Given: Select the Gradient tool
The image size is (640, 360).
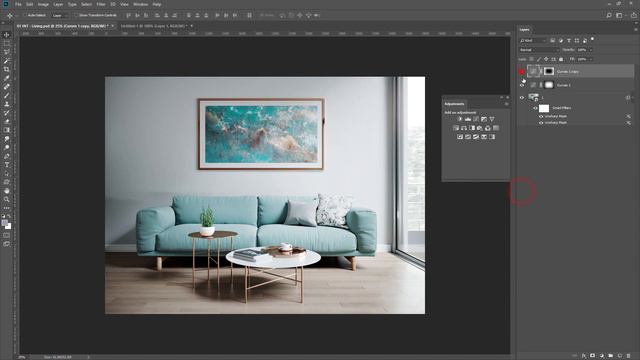Looking at the screenshot, I should pos(7,130).
